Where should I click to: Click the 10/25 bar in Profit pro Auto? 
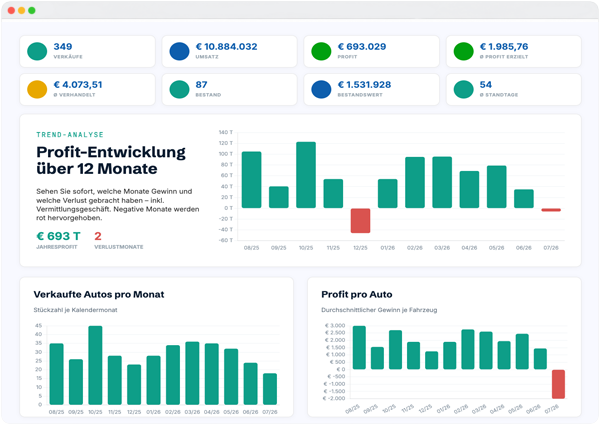coord(395,350)
